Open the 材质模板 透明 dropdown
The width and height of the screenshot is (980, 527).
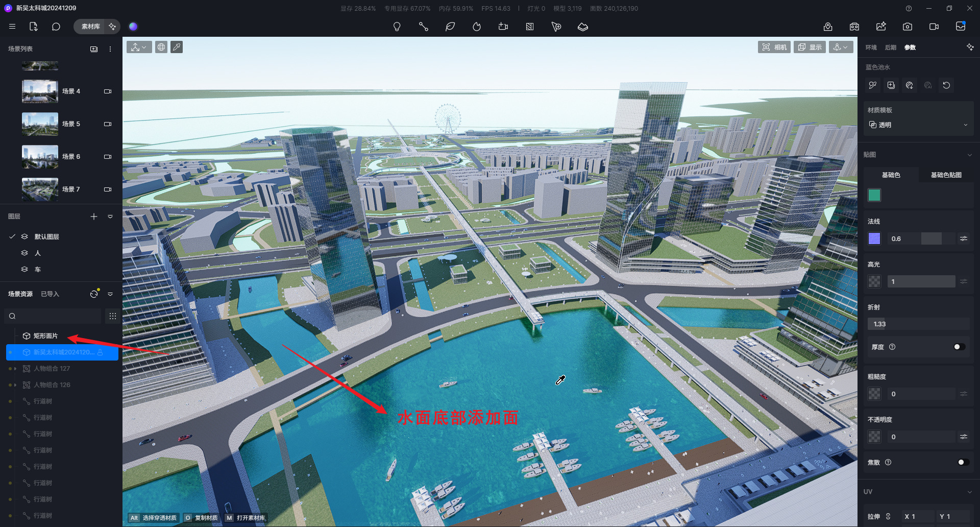tap(919, 125)
